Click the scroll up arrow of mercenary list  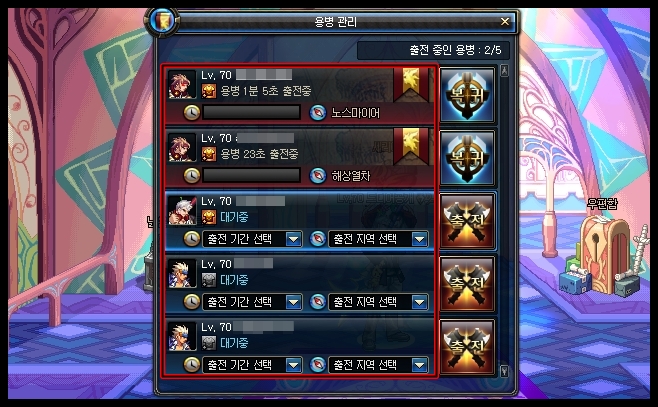click(504, 71)
